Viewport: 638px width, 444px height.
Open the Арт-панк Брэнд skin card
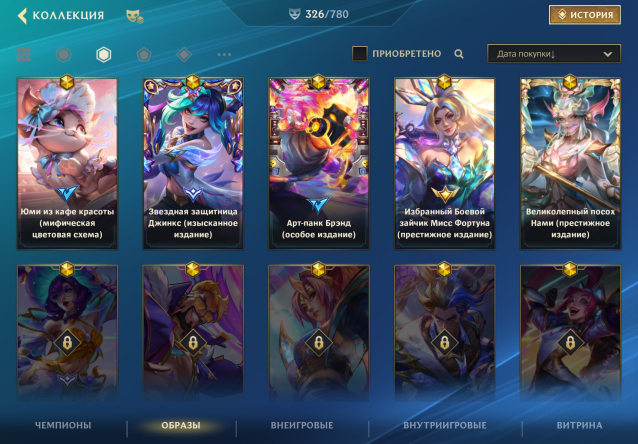pyautogui.click(x=319, y=163)
